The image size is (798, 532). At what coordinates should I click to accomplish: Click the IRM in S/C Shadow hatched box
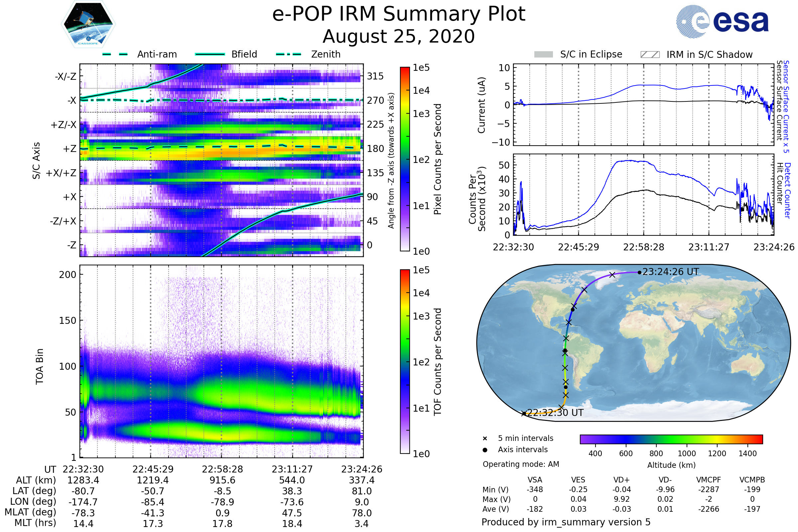650,55
